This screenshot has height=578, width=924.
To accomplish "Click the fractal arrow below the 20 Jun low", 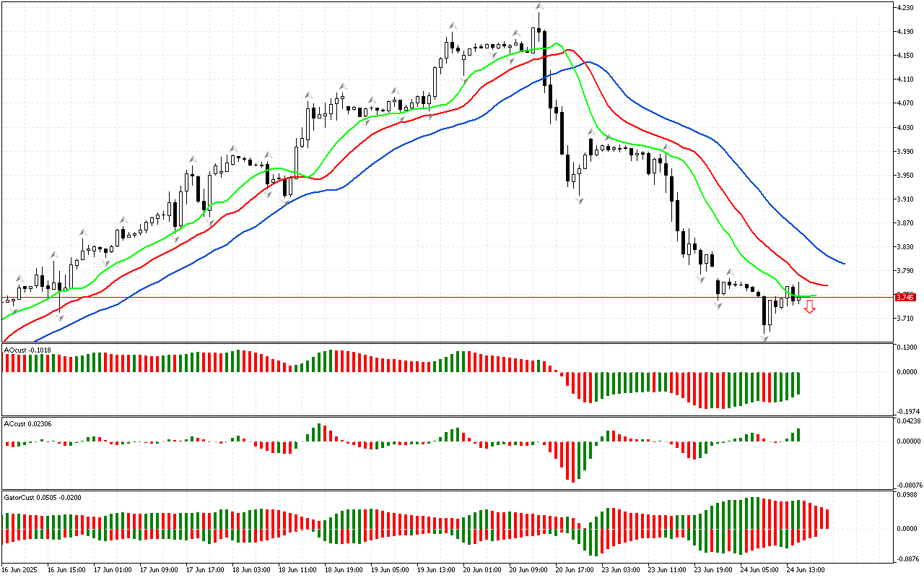I will coord(579,200).
